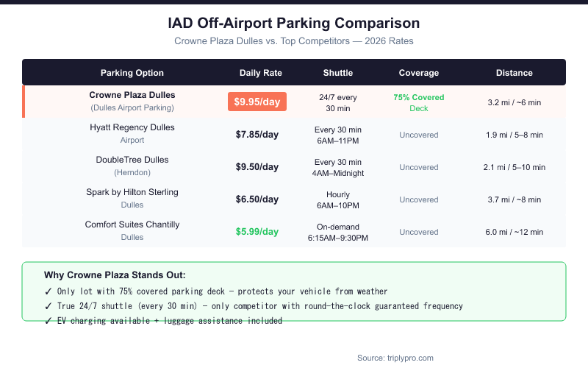Click the checkmark beside True 24/7 shuttle bullet
The image size is (588, 368).
48,306
